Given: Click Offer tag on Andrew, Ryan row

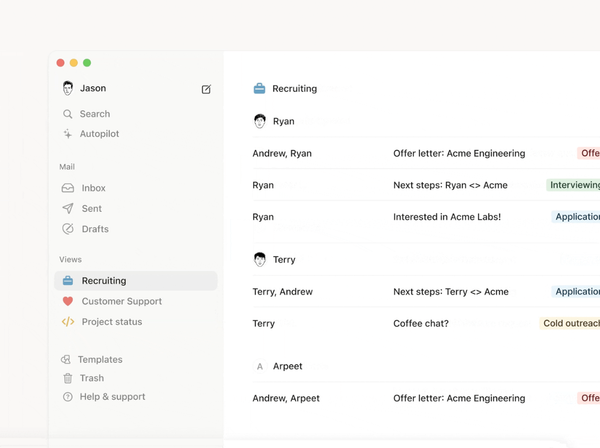Looking at the screenshot, I should [x=589, y=153].
